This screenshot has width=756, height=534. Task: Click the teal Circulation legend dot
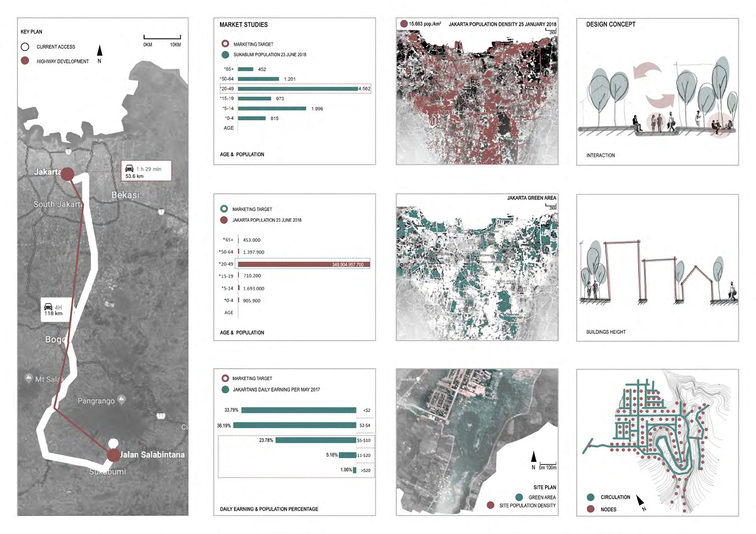click(x=591, y=497)
